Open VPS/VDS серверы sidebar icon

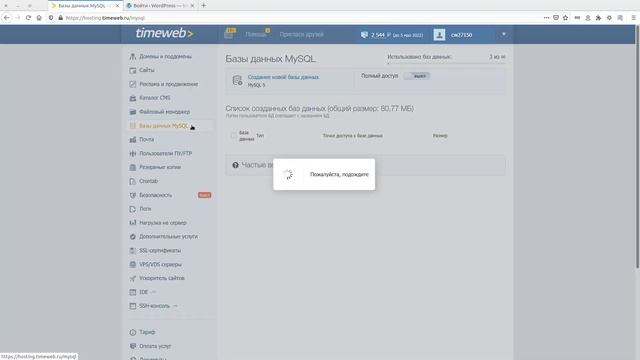pos(133,264)
